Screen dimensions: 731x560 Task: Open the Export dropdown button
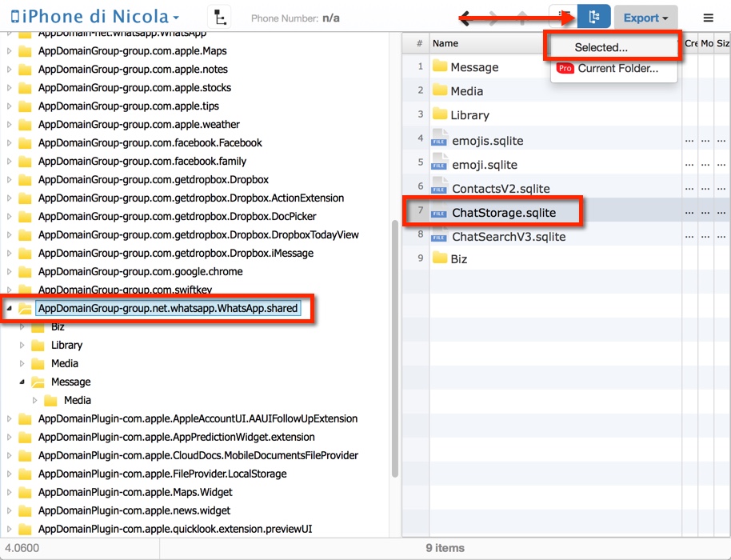(x=645, y=18)
